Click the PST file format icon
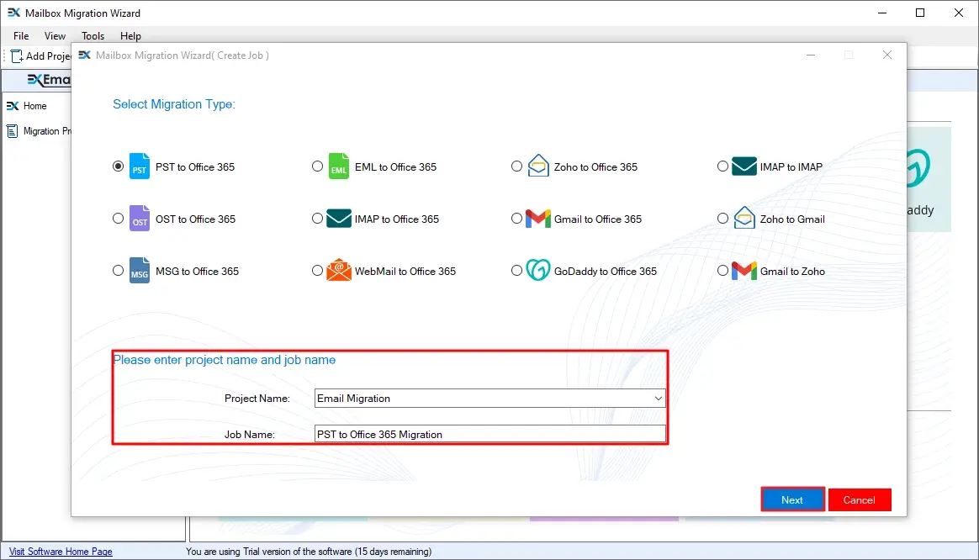The width and height of the screenshot is (979, 560). pyautogui.click(x=138, y=166)
